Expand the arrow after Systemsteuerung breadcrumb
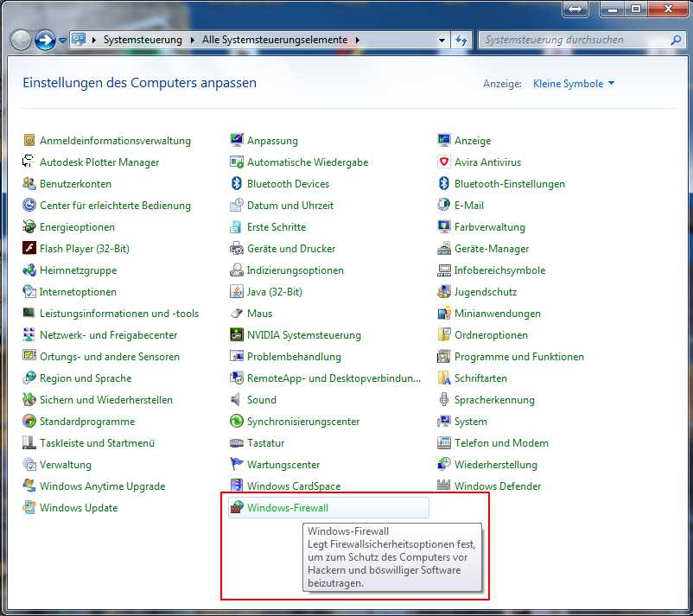The image size is (693, 616). 192,41
